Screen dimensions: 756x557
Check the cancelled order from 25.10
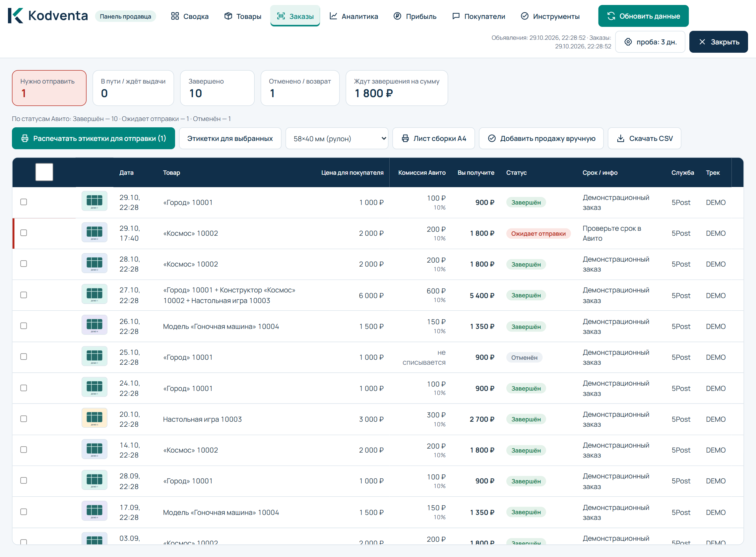pyautogui.click(x=24, y=357)
